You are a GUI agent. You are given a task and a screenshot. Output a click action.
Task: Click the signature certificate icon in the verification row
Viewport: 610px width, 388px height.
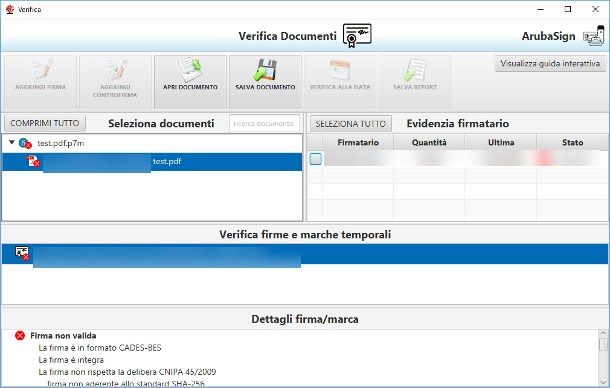tap(22, 253)
